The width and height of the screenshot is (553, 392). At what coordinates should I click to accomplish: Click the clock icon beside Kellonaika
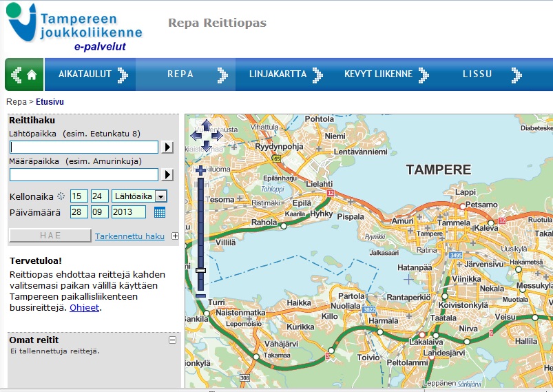pyautogui.click(x=61, y=196)
